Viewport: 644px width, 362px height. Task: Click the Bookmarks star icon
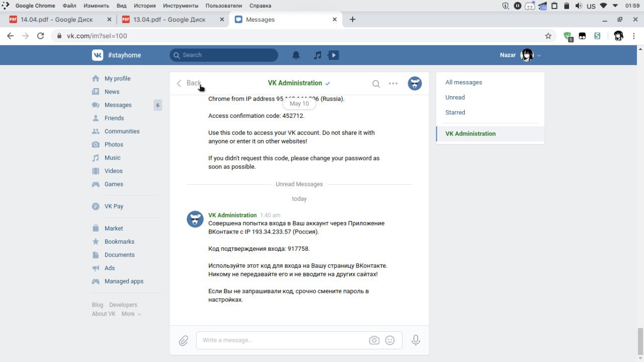[x=96, y=242]
